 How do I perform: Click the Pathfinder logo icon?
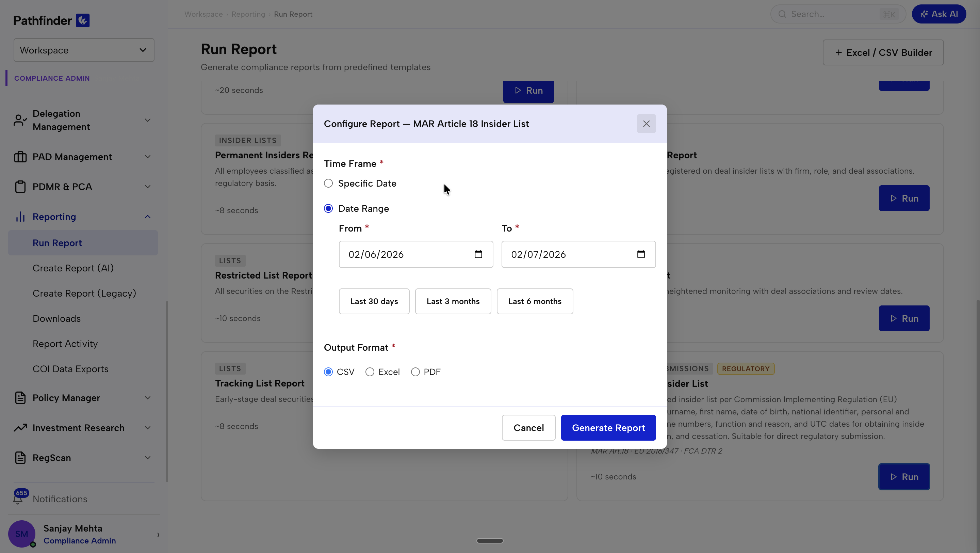tap(83, 20)
